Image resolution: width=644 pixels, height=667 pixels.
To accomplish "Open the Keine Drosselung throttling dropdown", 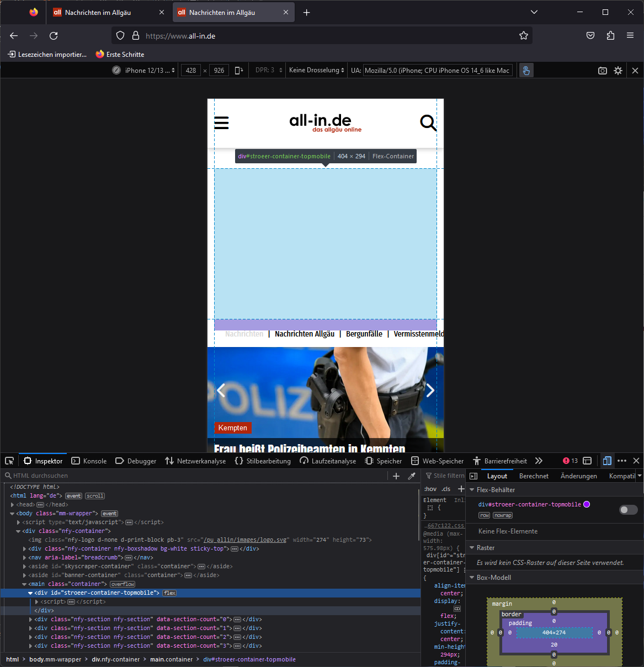I will 316,71.
